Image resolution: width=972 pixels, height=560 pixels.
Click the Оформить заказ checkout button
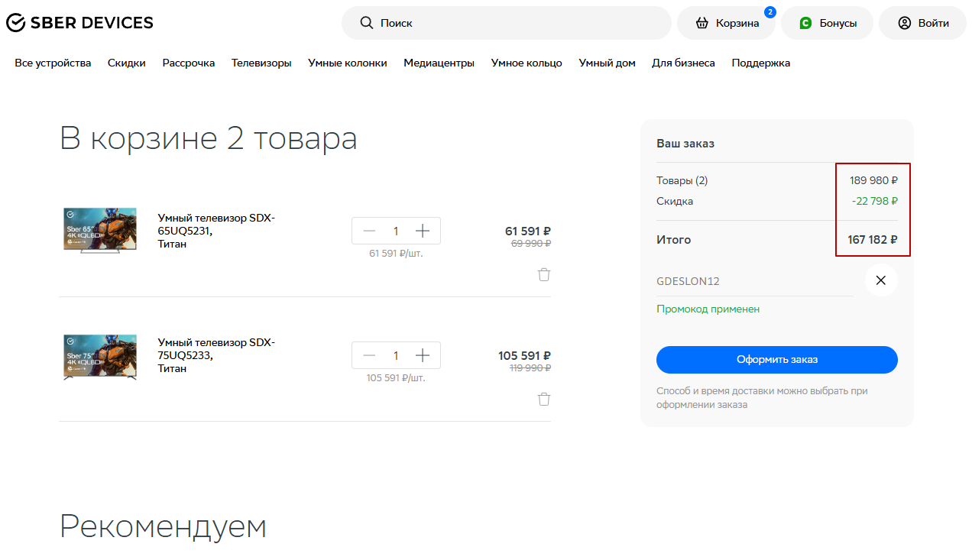776,360
